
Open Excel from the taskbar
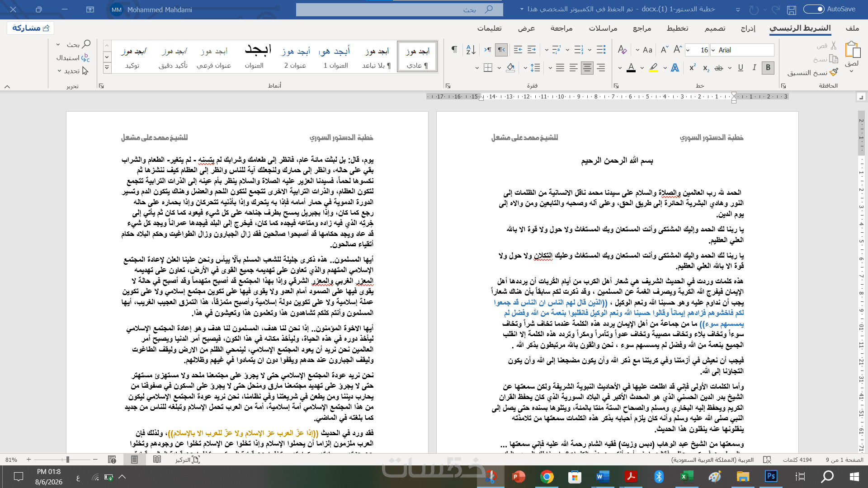[x=687, y=477]
